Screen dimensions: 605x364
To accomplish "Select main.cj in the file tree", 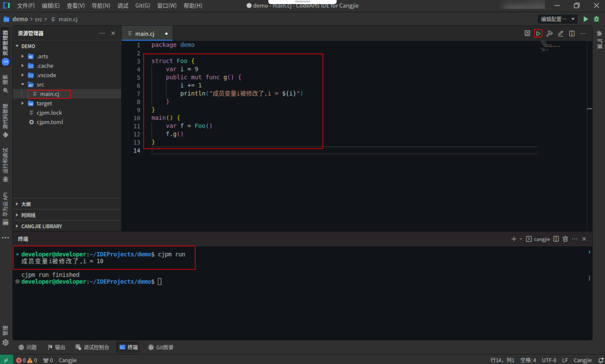I will tap(67, 94).
